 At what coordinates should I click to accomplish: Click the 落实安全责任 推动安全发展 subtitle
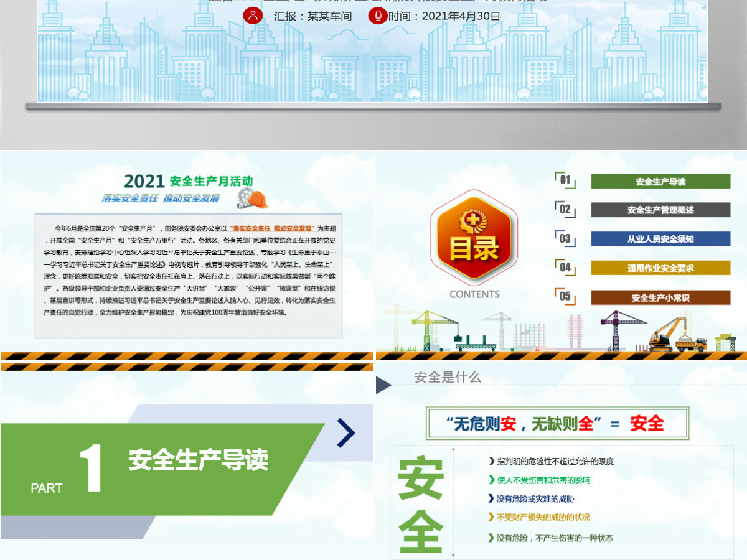tap(161, 198)
